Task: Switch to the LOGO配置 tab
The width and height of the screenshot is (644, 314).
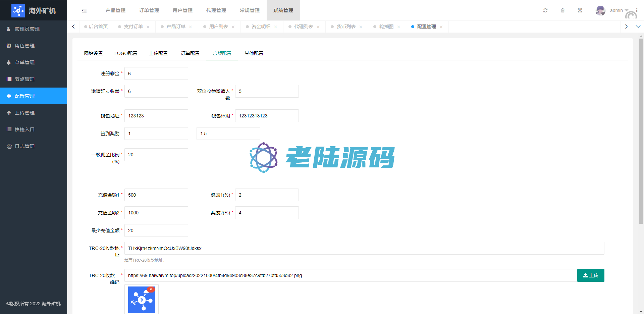Action: pyautogui.click(x=126, y=53)
